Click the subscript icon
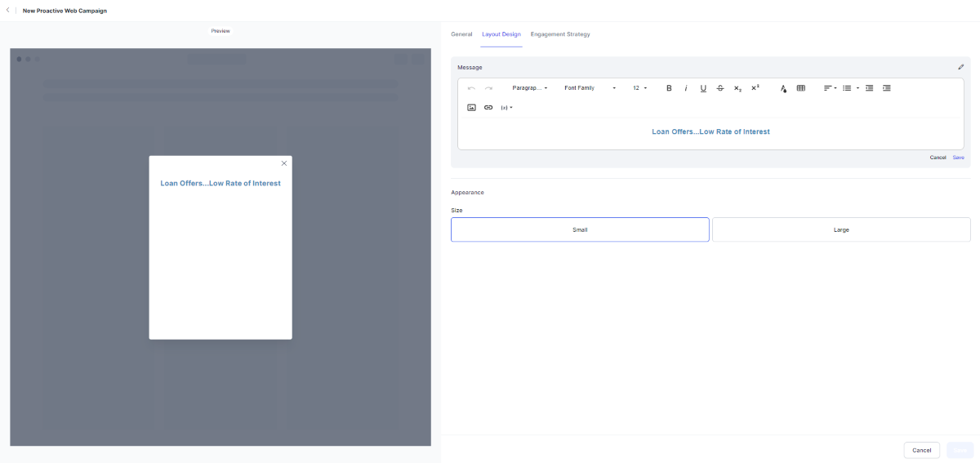980x463 pixels. point(737,88)
